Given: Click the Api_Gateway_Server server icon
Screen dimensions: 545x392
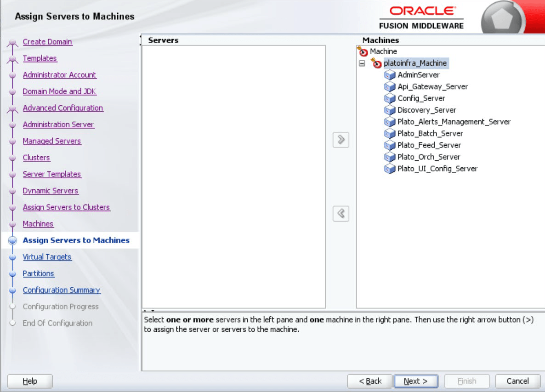Looking at the screenshot, I should coord(390,86).
